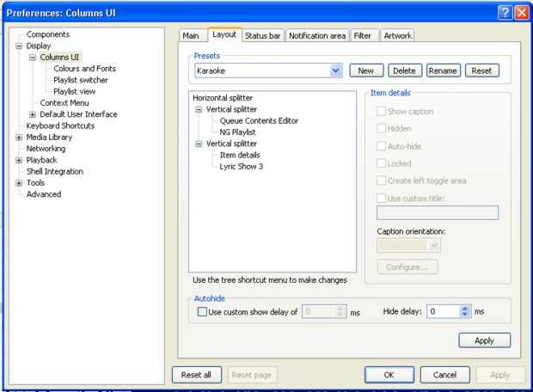The width and height of the screenshot is (533, 392).
Task: Open the Artwork tab
Action: point(397,36)
